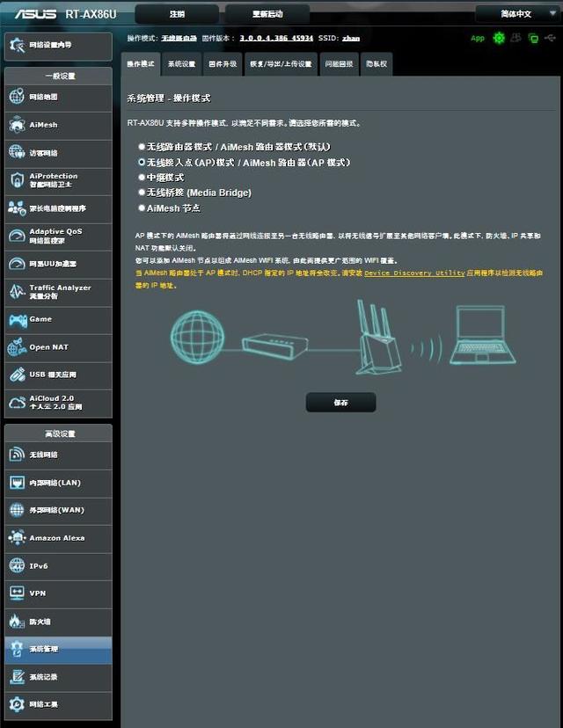Switch to the 操作模式 tab
Viewport: 563px width, 728px height.
click(x=141, y=64)
